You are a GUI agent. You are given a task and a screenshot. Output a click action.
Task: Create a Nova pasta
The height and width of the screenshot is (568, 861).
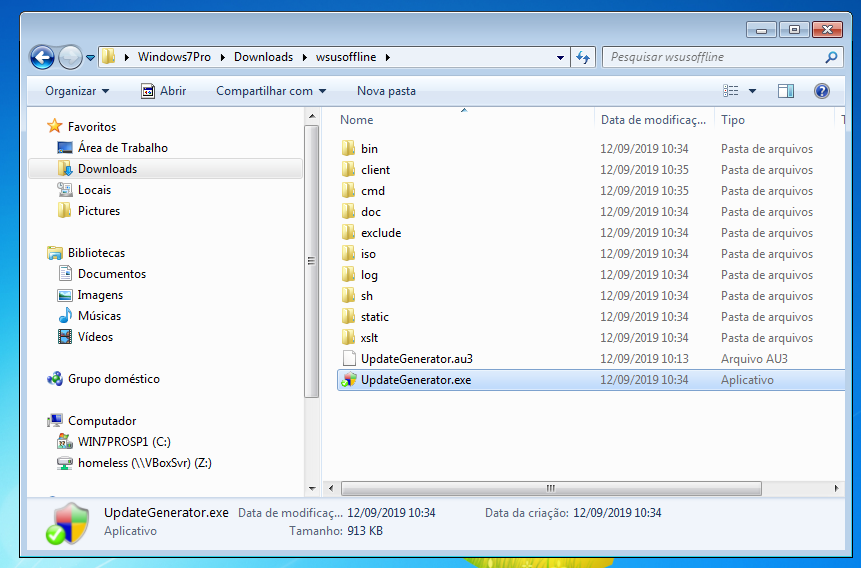386,91
